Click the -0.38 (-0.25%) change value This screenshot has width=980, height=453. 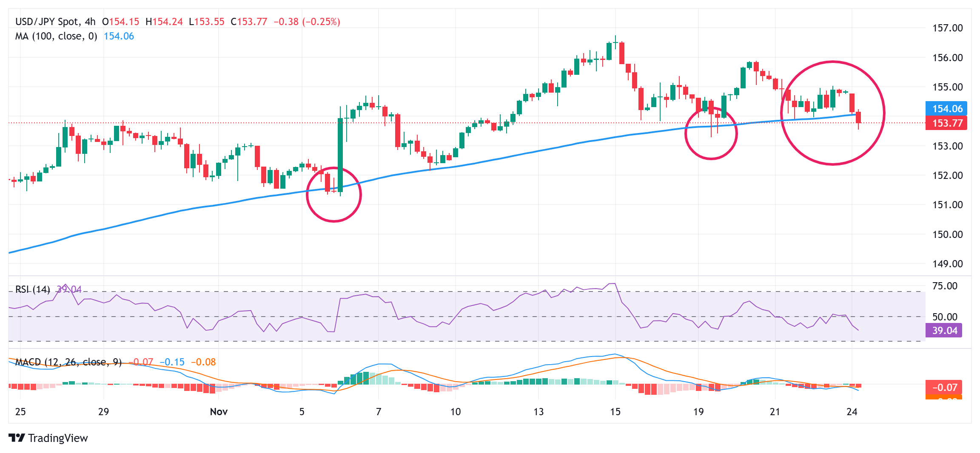coord(306,22)
